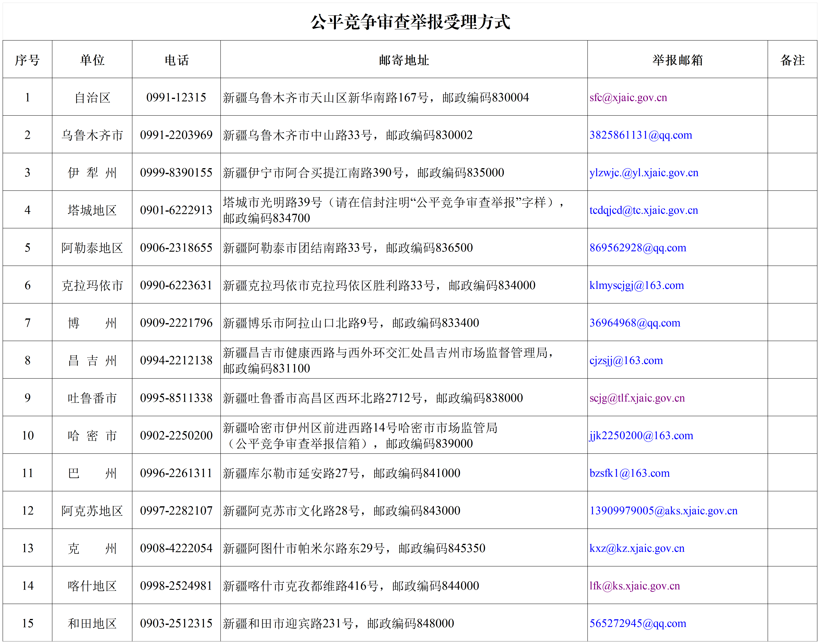Open the klmyscjgj@163.com email link
820x644 pixels.
click(x=636, y=285)
